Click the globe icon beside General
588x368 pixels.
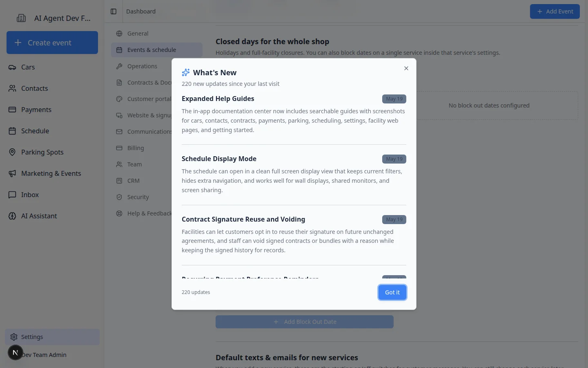coord(119,34)
